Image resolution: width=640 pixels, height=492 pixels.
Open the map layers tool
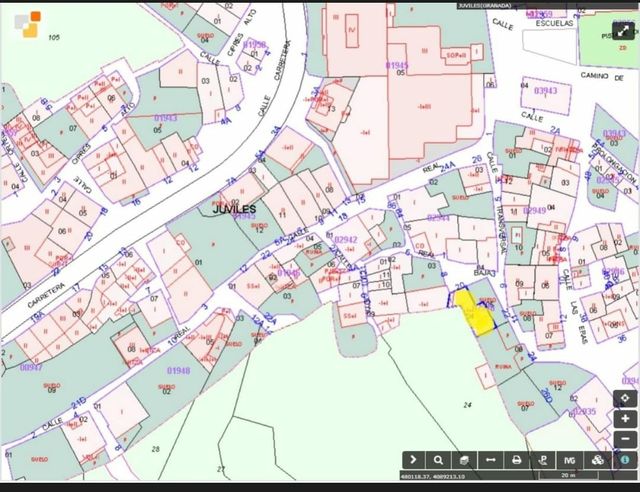tap(465, 459)
